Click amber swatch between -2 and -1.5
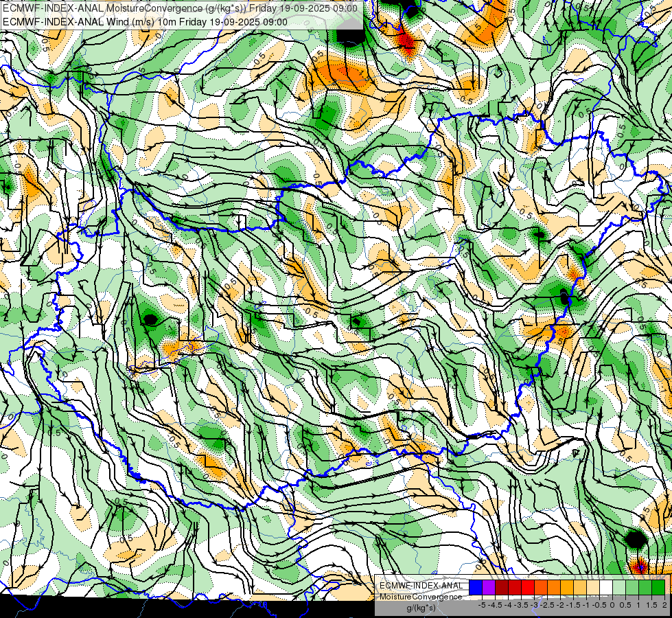This screenshot has height=618, width=672. (567, 587)
